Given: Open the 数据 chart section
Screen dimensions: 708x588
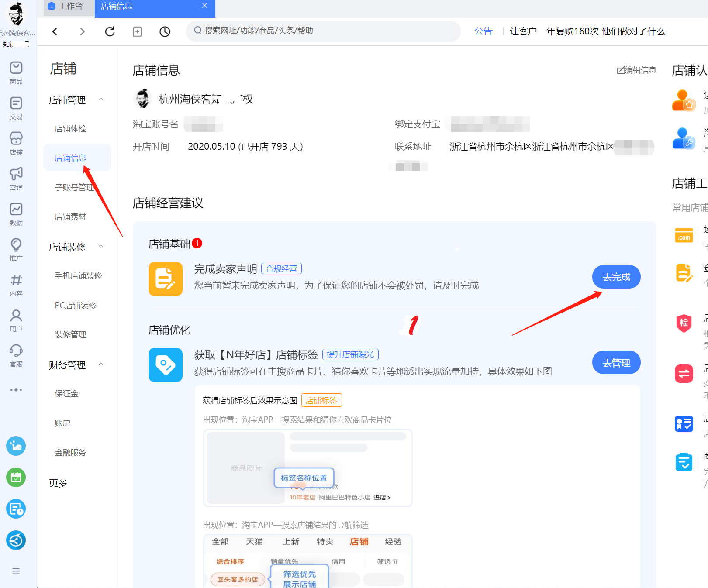Looking at the screenshot, I should 16,214.
